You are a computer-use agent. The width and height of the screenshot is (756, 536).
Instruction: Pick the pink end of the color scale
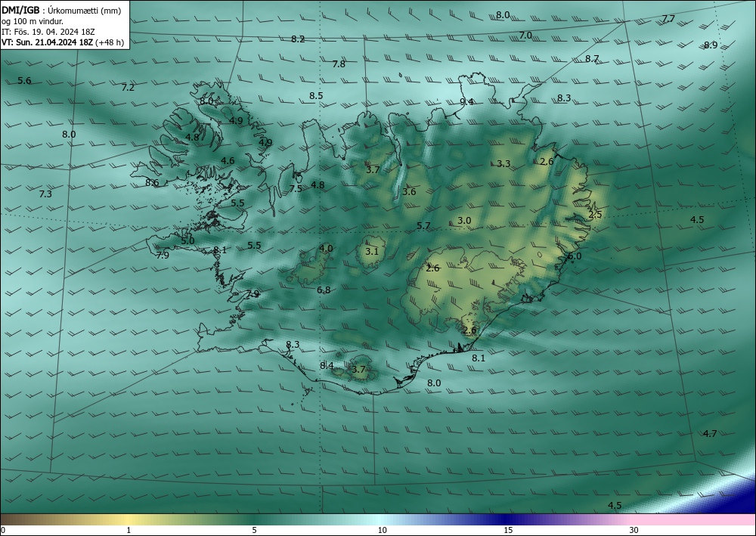pos(694,519)
